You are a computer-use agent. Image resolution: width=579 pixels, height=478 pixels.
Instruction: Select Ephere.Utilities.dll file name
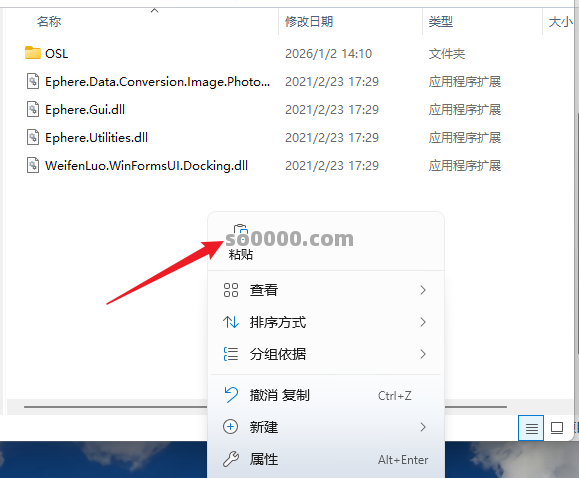(96, 138)
